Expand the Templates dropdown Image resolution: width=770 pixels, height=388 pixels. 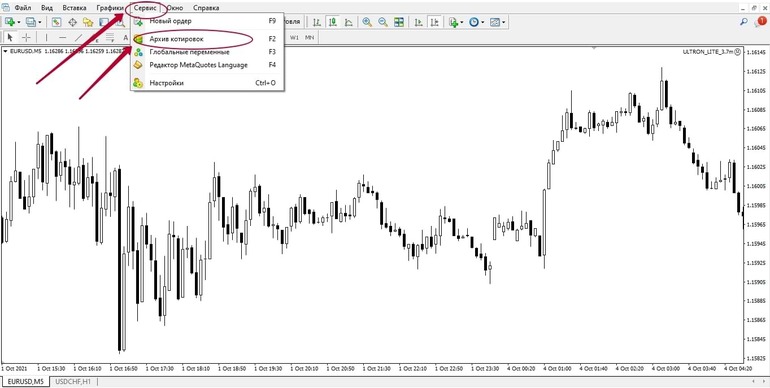[x=504, y=22]
